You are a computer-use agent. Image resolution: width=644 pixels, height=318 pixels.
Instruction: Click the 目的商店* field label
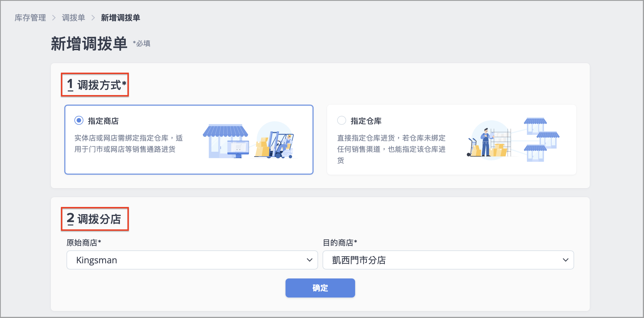[x=340, y=243]
